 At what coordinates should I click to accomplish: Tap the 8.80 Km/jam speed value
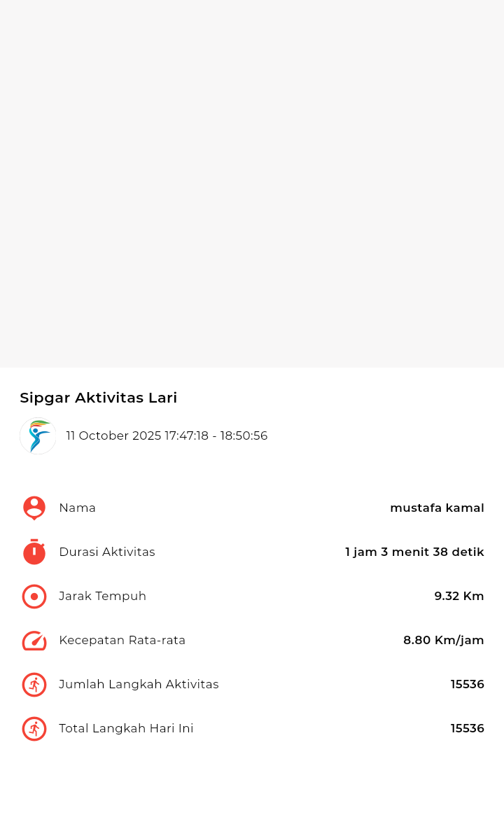pos(444,640)
